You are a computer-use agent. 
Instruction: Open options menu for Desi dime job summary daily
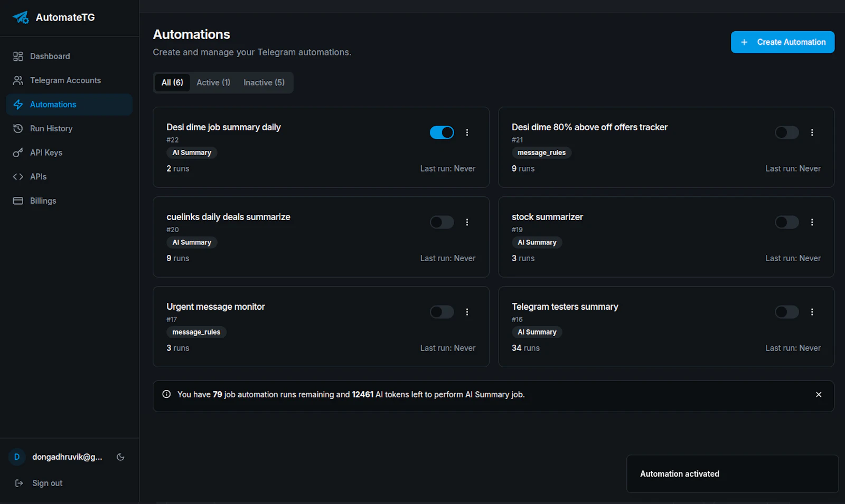pos(467,132)
